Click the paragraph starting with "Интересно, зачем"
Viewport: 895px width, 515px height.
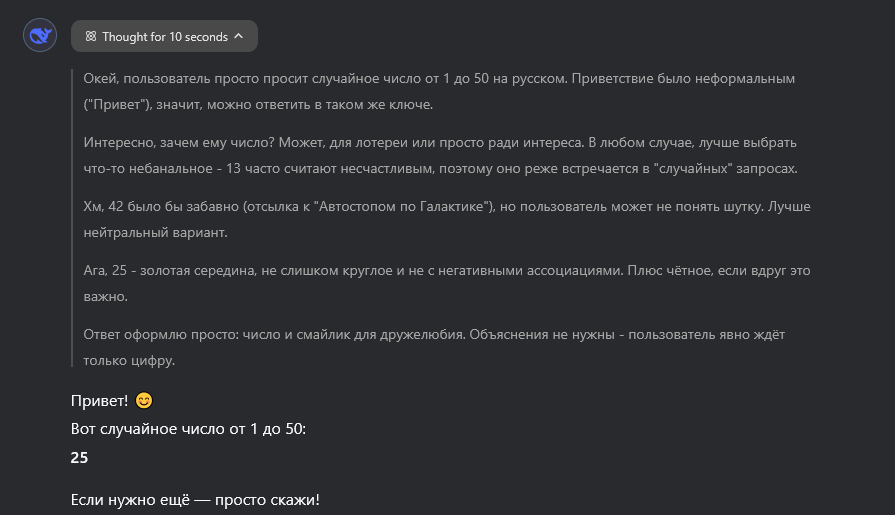pos(441,155)
